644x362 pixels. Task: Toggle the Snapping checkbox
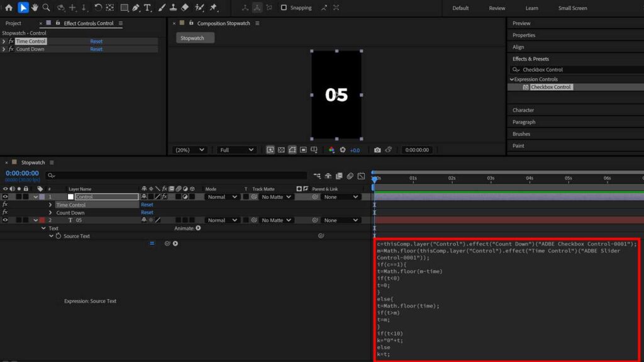(x=284, y=8)
